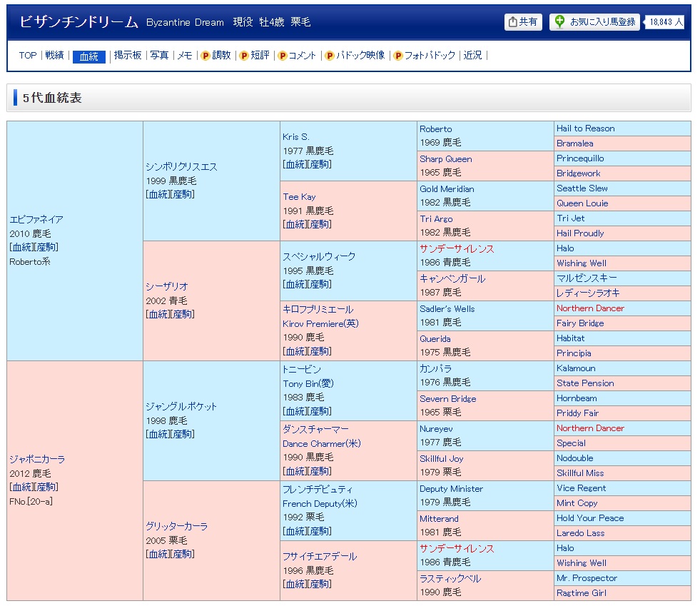Screen dimensions: 700x606
Task: Click the share (共有) button
Action: [522, 22]
